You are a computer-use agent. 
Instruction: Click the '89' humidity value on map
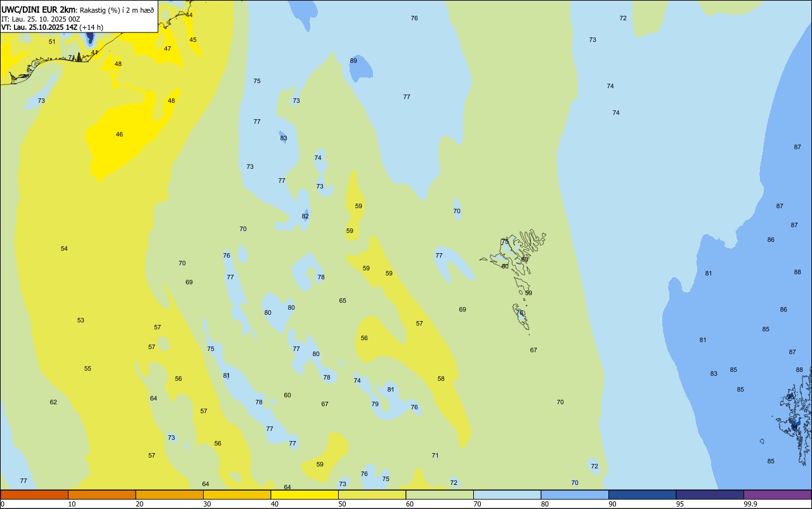point(353,61)
